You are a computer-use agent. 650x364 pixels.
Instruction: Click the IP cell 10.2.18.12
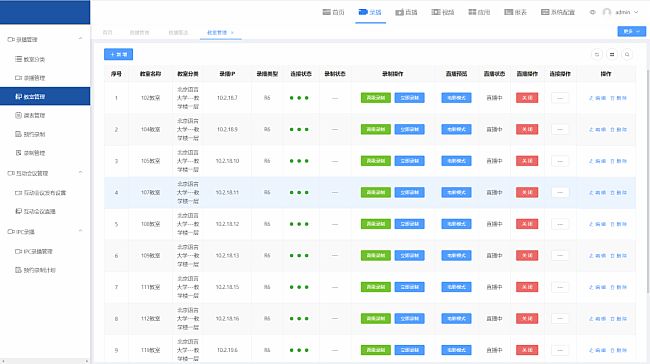[227, 224]
